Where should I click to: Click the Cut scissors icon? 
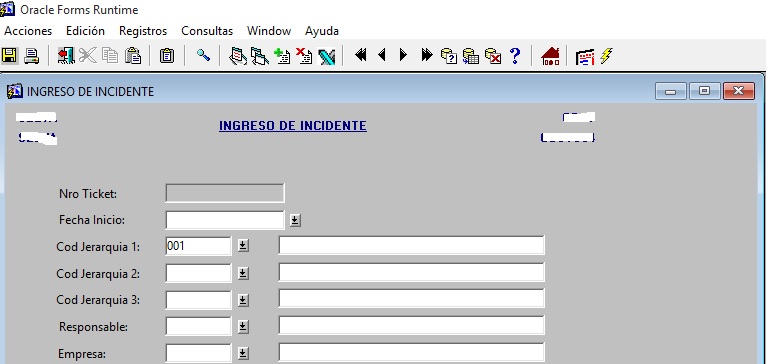pos(88,56)
